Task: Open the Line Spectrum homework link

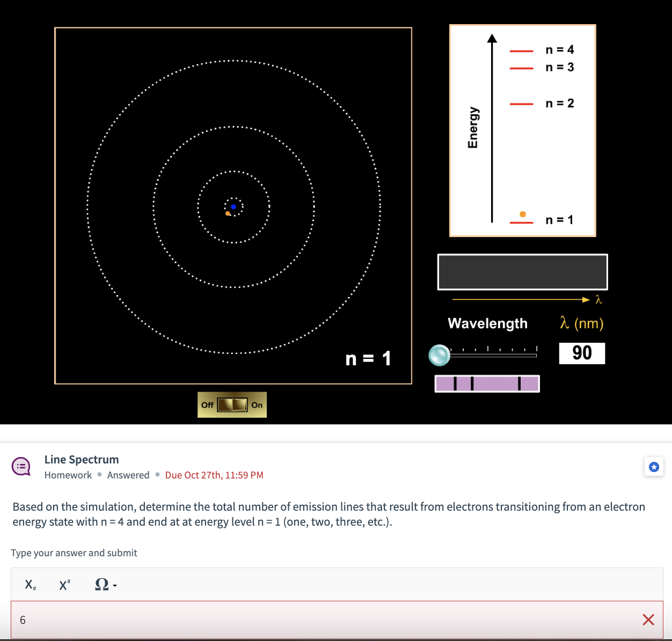Action: [x=82, y=459]
